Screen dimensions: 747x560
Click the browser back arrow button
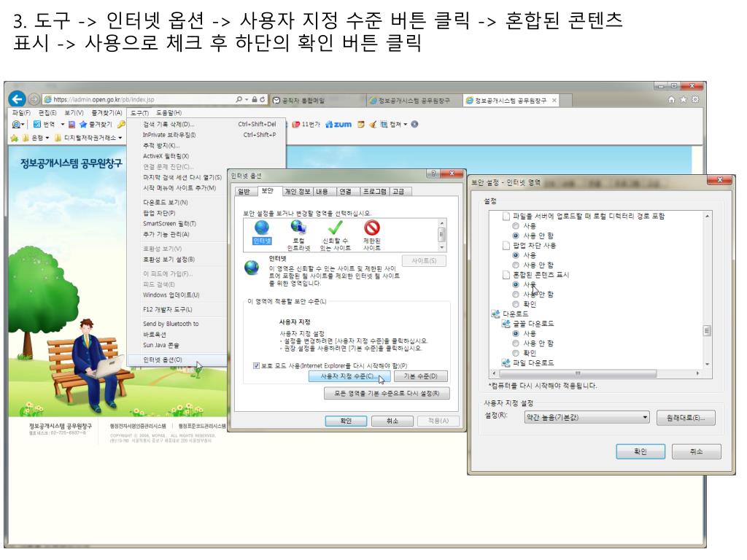[18, 99]
